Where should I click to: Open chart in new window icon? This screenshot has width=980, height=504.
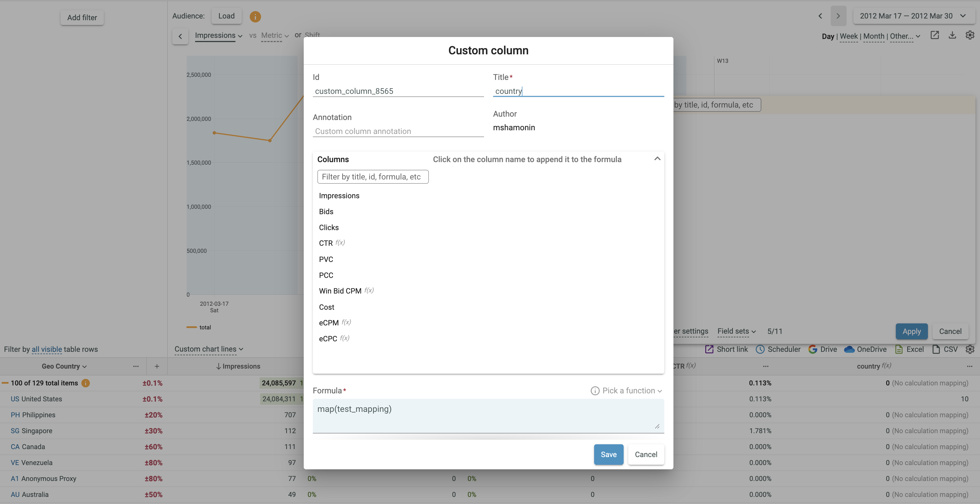click(934, 35)
